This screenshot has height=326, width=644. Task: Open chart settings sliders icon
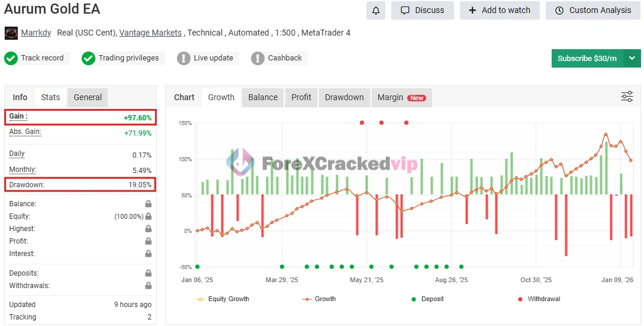tap(627, 97)
